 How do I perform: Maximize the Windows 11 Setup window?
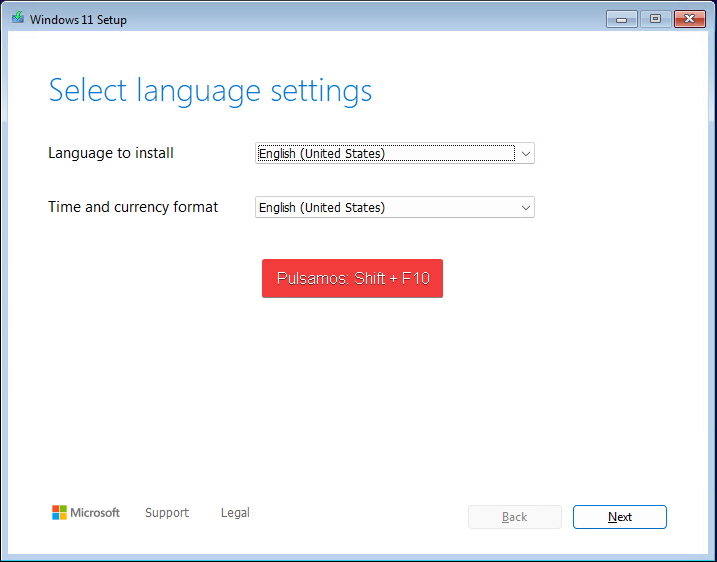point(656,19)
